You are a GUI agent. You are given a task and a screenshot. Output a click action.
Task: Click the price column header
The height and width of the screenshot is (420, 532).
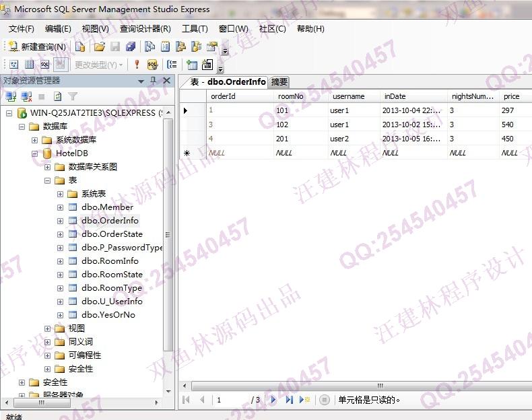(516, 96)
